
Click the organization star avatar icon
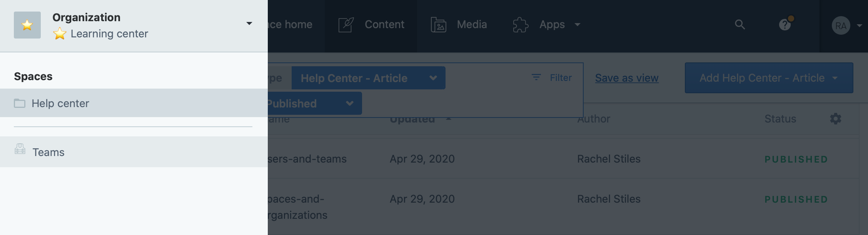click(x=27, y=25)
